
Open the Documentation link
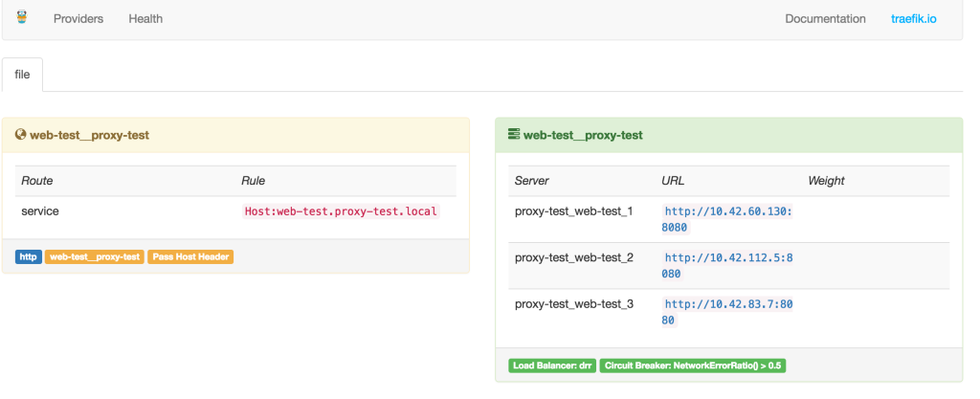(x=825, y=19)
